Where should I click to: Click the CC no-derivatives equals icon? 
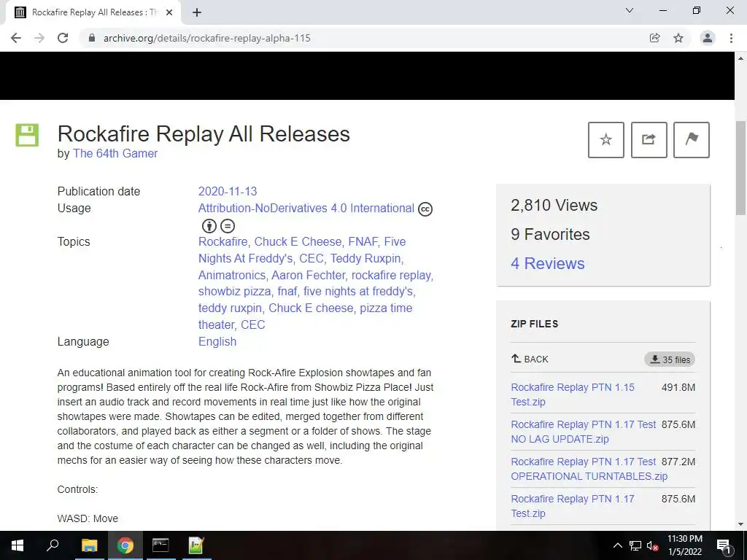click(228, 226)
